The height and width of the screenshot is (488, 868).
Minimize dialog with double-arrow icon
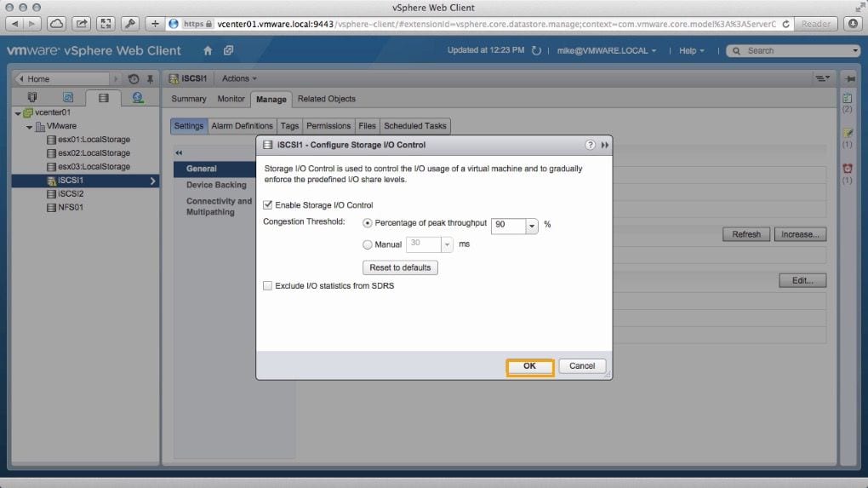604,145
